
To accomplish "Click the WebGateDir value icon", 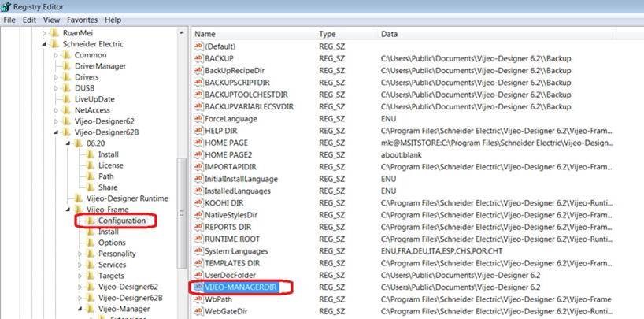I will point(198,311).
